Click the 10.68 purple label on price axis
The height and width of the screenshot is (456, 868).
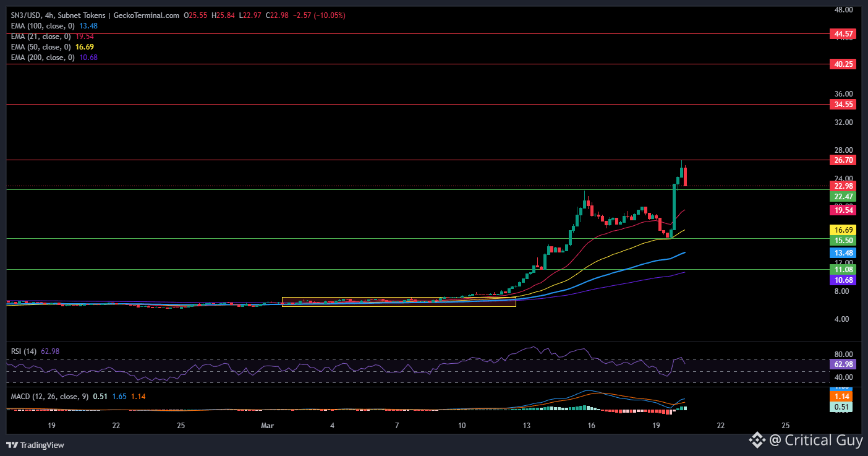[x=844, y=280]
